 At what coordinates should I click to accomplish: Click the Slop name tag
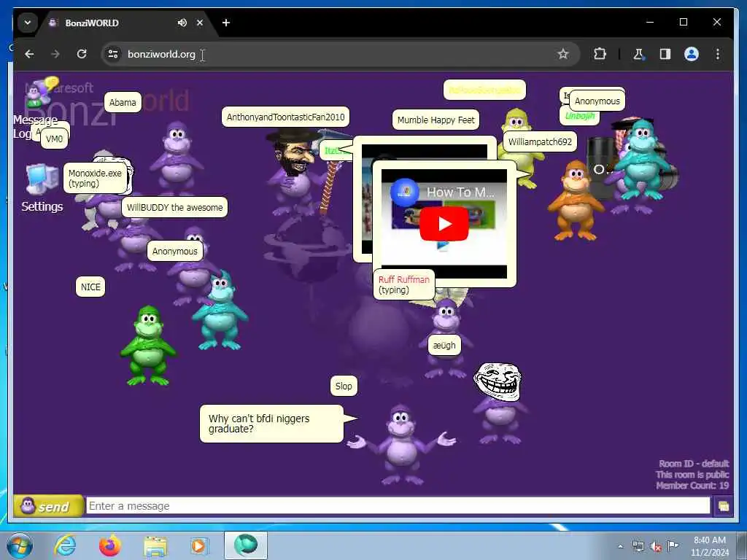tap(344, 386)
